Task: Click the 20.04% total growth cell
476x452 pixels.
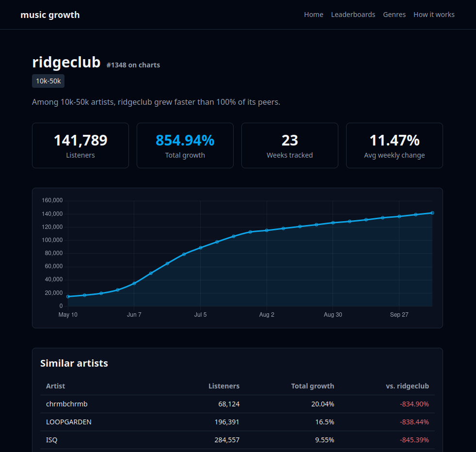Action: coord(323,404)
